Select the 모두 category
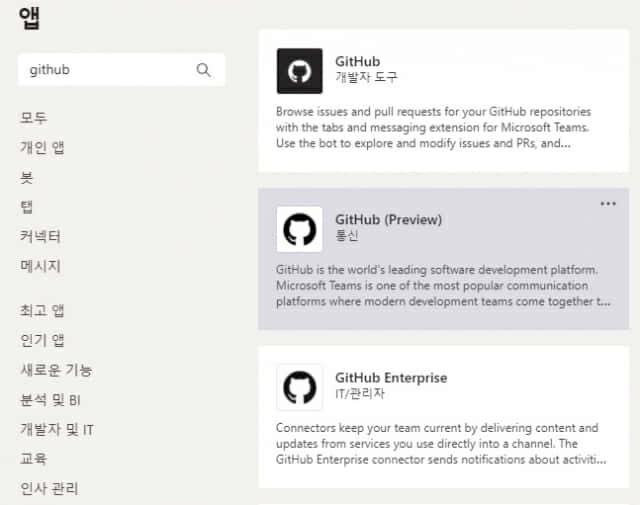Viewport: 640px width, 505px height. click(34, 118)
